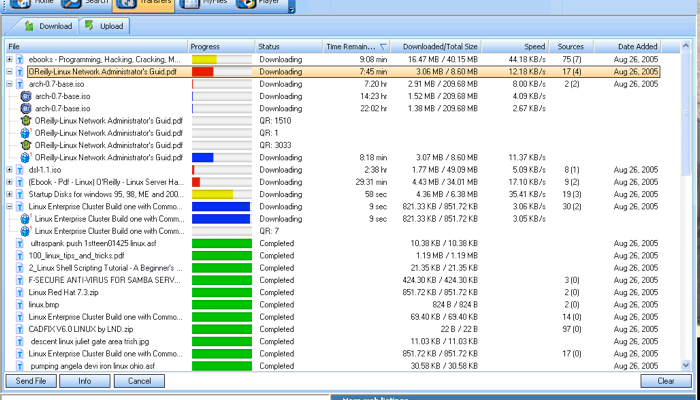This screenshot has width=700, height=400.
Task: Click file icon of dsl-1.1.iso row
Action: (20, 170)
